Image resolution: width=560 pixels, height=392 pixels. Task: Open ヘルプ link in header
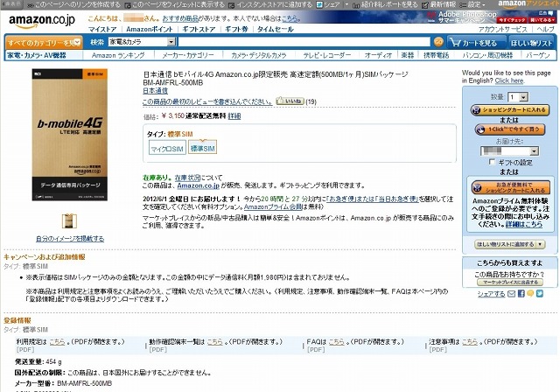(545, 29)
